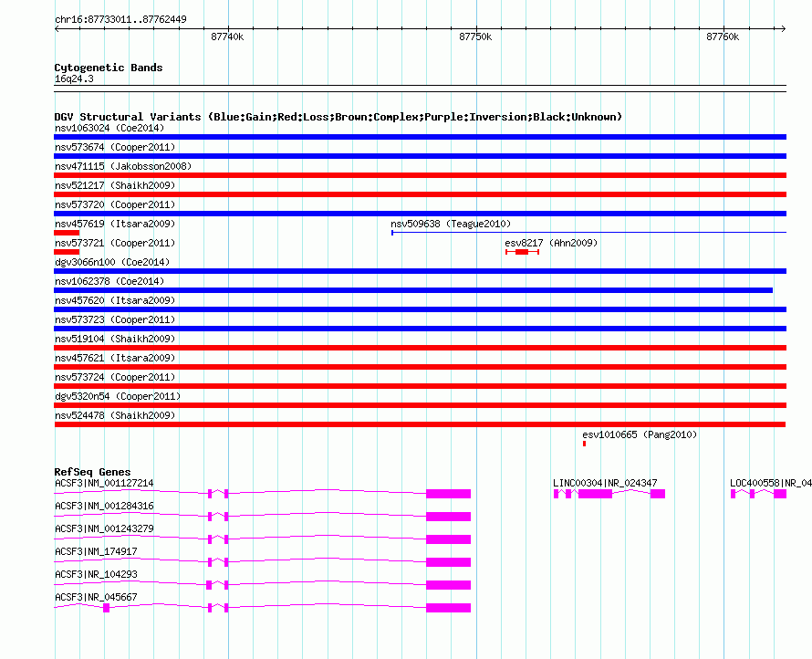This screenshot has height=659, width=812.
Task: Click the esv1010665 (Pang2010) label
Action: click(640, 434)
